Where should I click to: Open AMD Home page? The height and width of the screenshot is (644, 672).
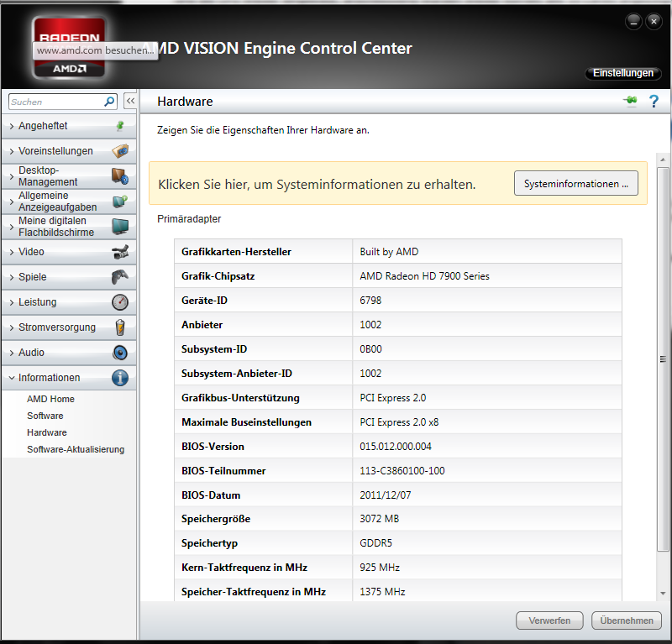coord(50,399)
